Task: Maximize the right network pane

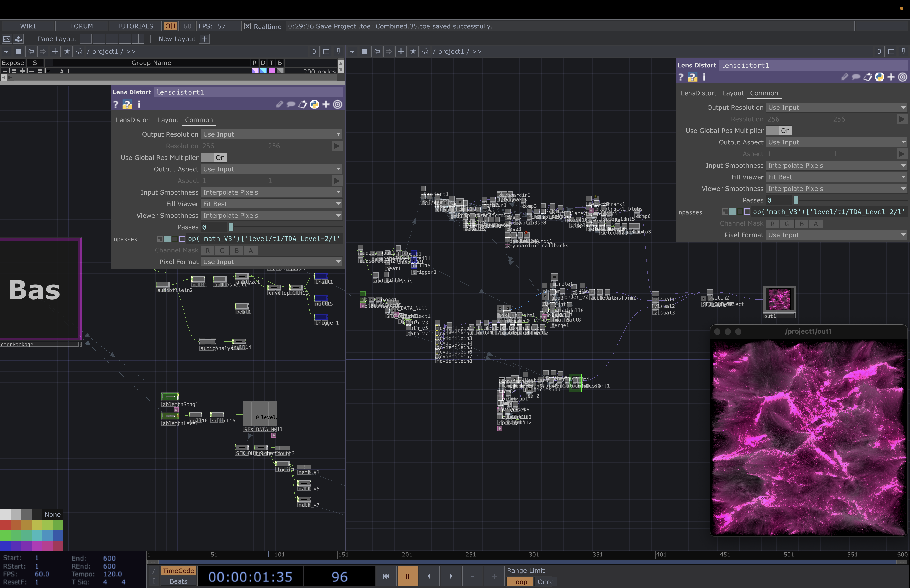Action: point(891,52)
